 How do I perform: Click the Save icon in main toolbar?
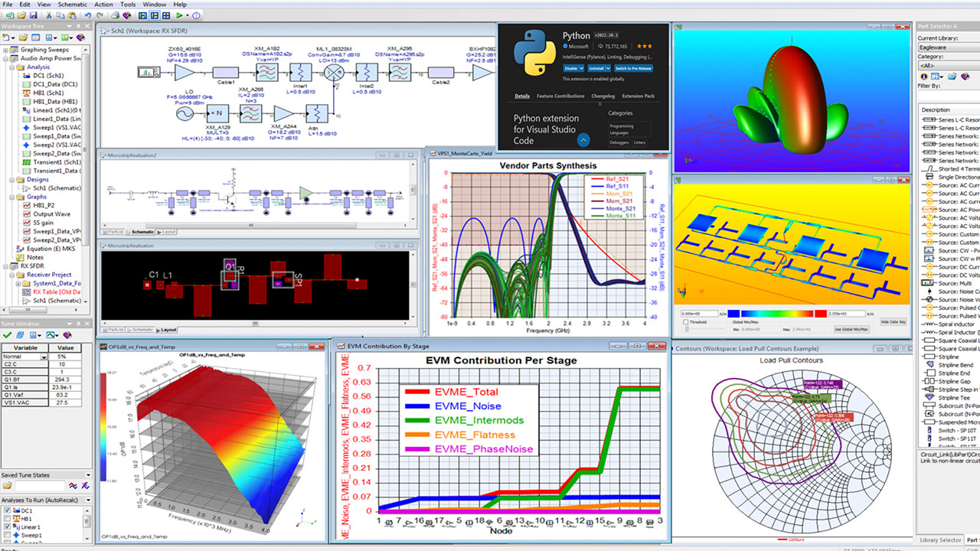[33, 15]
